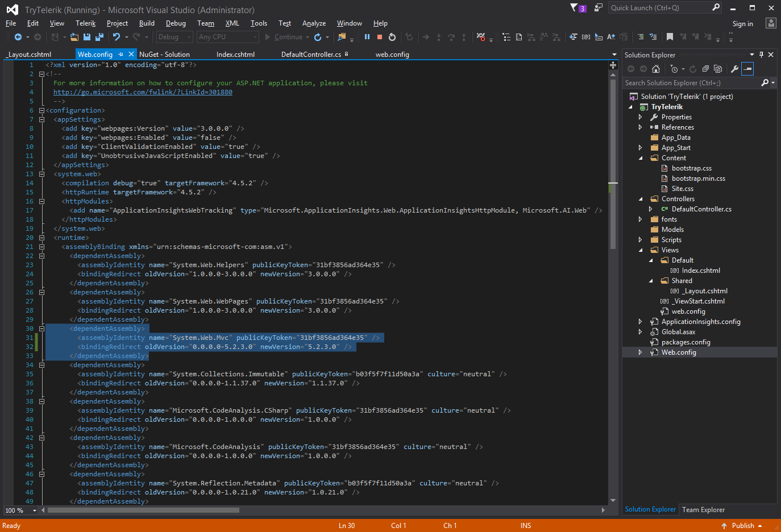Click Solution Explorer Home icon
781x532 pixels.
[656, 69]
